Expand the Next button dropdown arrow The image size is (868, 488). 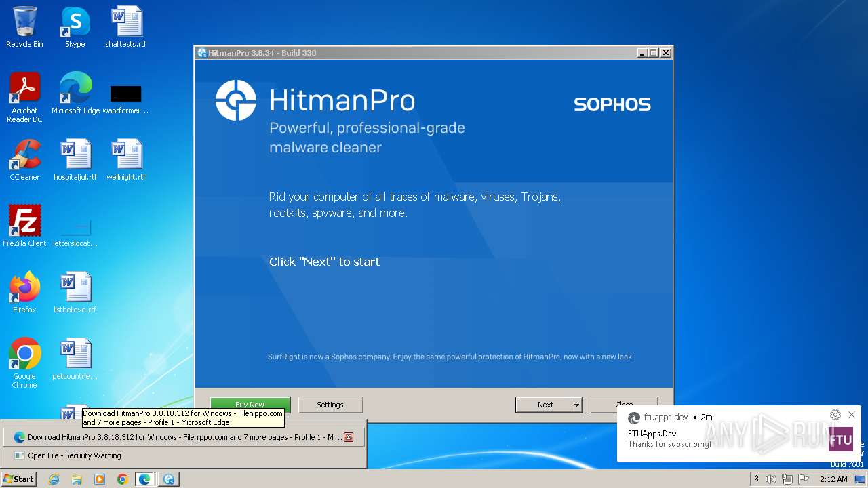pyautogui.click(x=576, y=405)
